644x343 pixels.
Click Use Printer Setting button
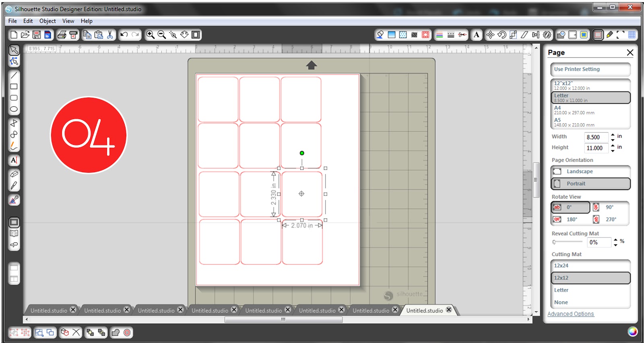point(590,69)
